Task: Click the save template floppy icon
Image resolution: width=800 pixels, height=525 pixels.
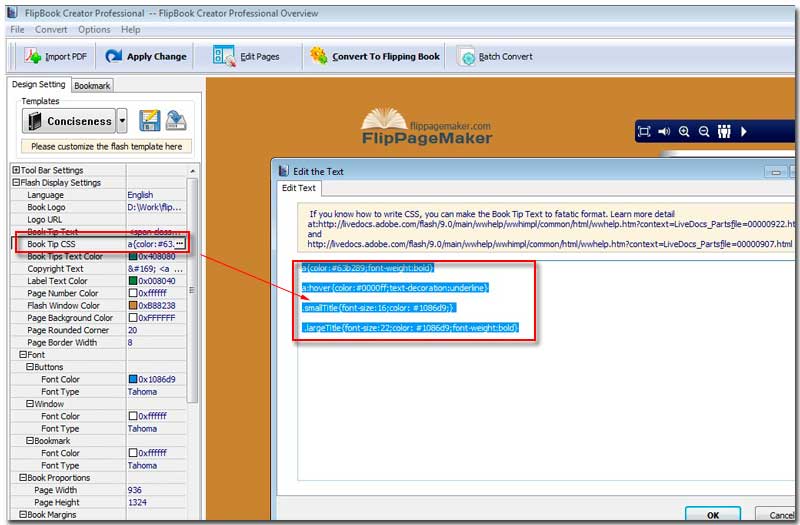Action: [x=149, y=121]
